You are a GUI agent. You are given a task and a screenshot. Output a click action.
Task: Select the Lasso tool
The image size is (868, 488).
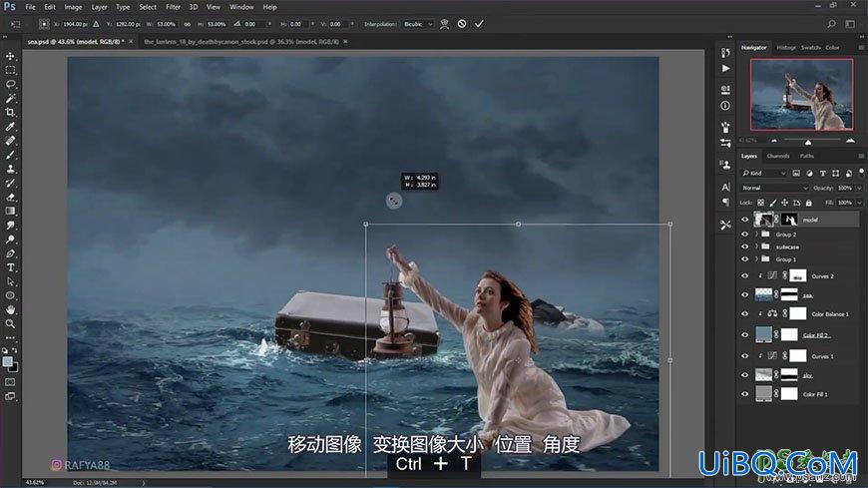pyautogui.click(x=10, y=84)
